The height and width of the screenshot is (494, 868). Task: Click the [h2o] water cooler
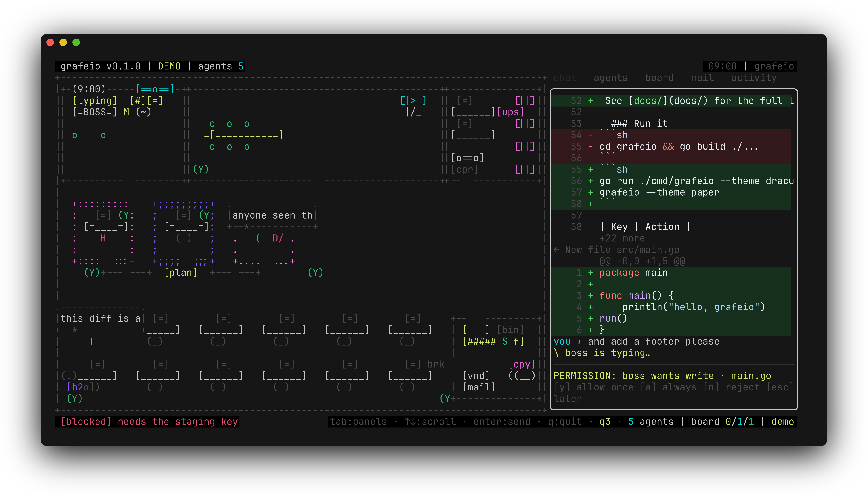pyautogui.click(x=80, y=387)
